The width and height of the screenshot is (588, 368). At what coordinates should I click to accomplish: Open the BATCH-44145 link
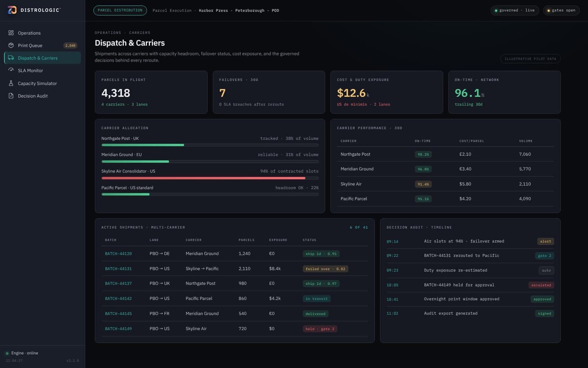pyautogui.click(x=118, y=314)
